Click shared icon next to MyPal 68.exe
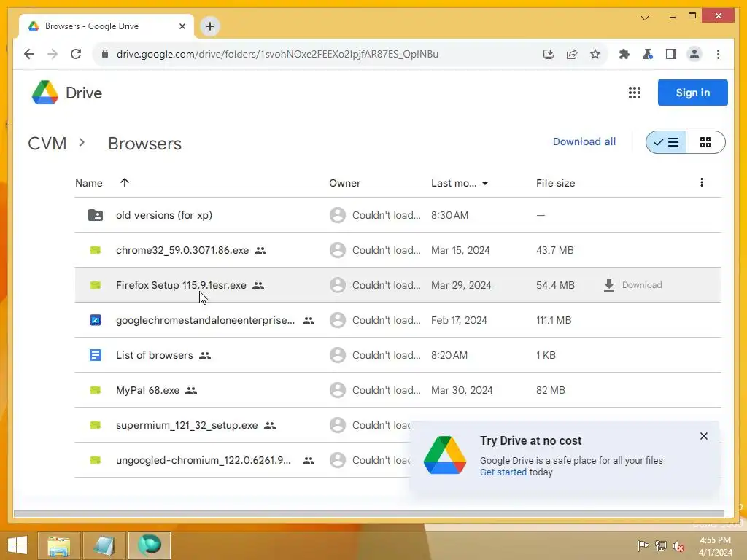This screenshot has width=747, height=560. tap(191, 391)
